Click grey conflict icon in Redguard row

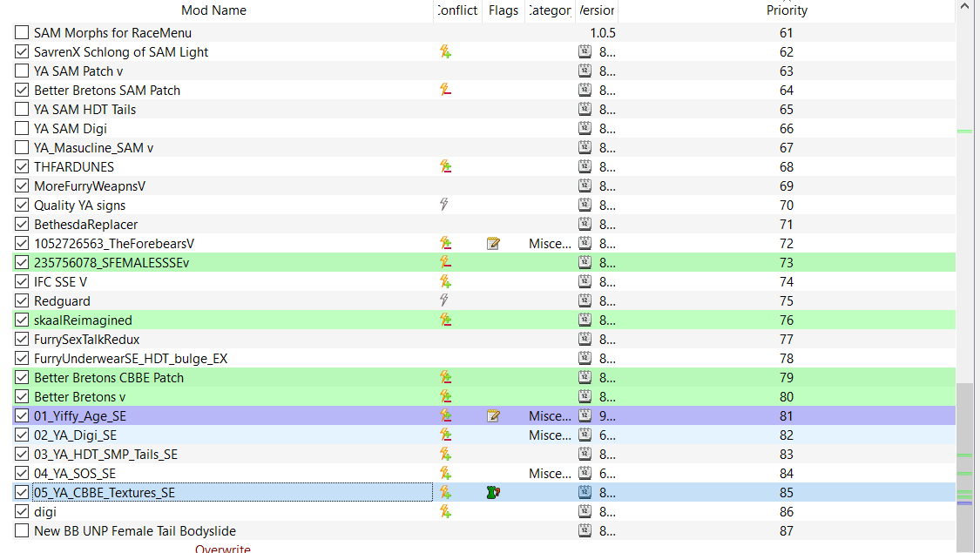[443, 300]
